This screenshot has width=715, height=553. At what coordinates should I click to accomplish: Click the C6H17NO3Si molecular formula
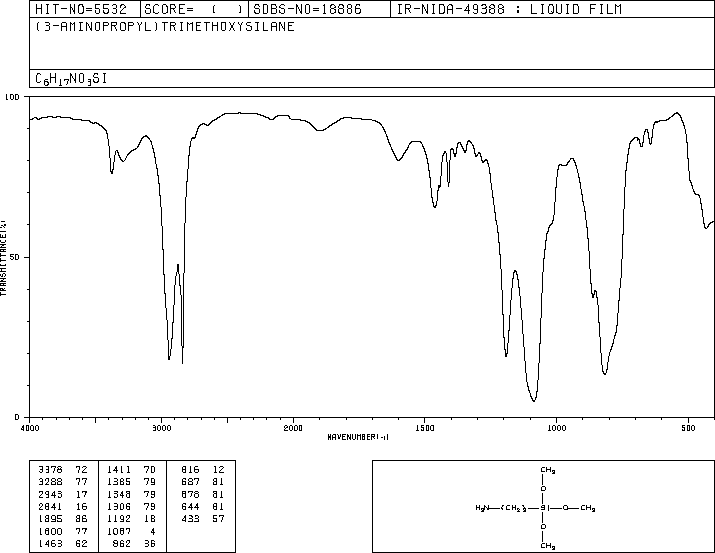[x=71, y=79]
